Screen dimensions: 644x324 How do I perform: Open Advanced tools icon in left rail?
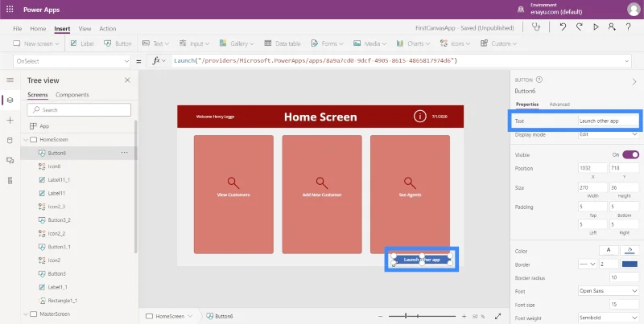10,180
